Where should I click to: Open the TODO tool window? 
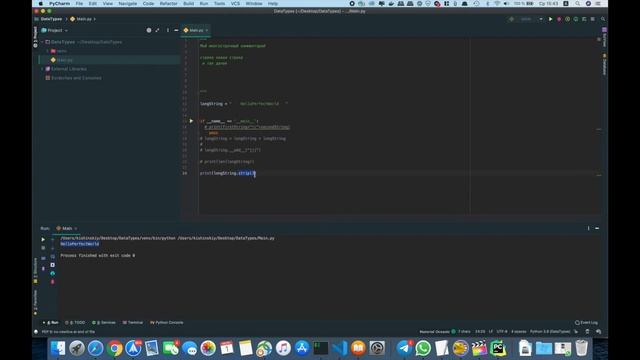[x=76, y=323]
